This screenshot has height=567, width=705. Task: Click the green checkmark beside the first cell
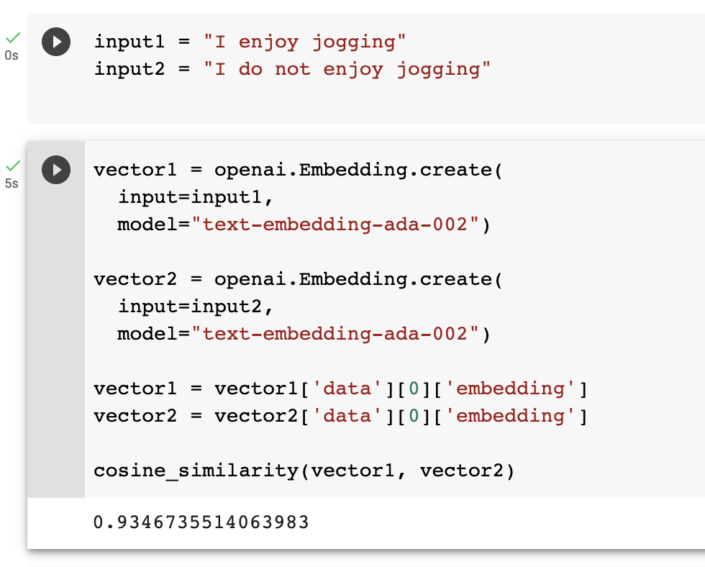[12, 38]
